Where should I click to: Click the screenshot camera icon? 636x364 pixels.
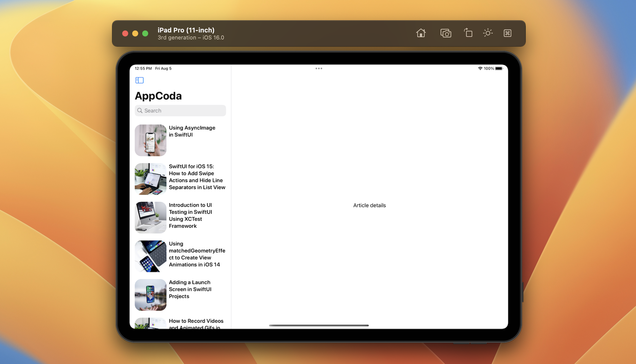[x=445, y=33]
